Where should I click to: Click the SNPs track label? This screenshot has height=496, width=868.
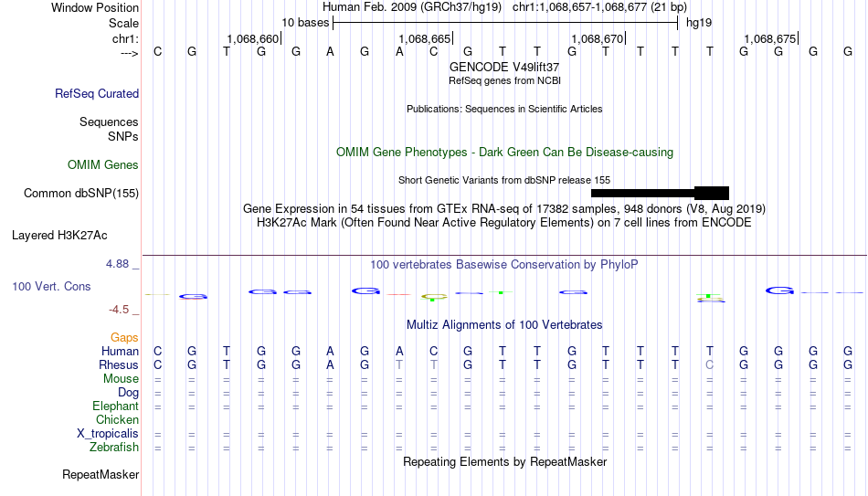(123, 136)
